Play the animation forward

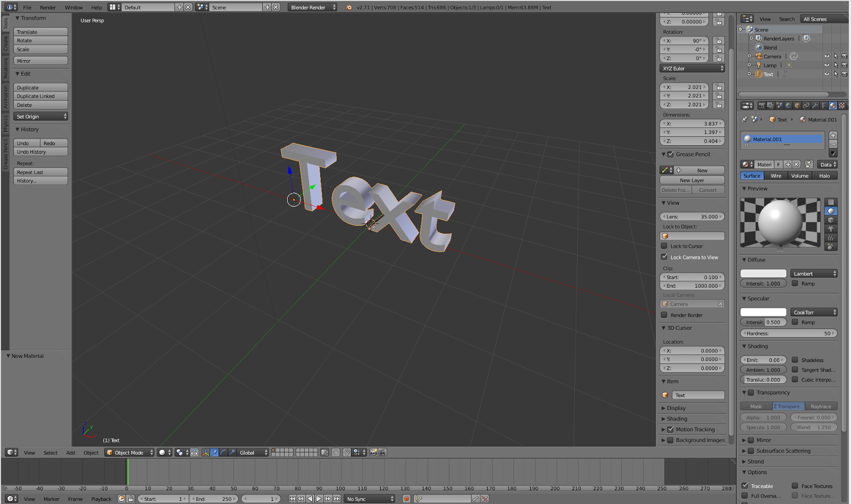pos(319,499)
